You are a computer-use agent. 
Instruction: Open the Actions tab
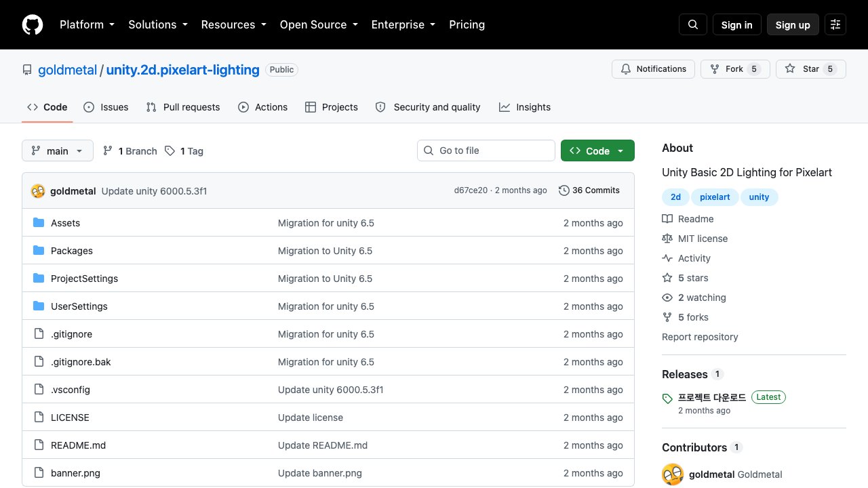pyautogui.click(x=263, y=107)
